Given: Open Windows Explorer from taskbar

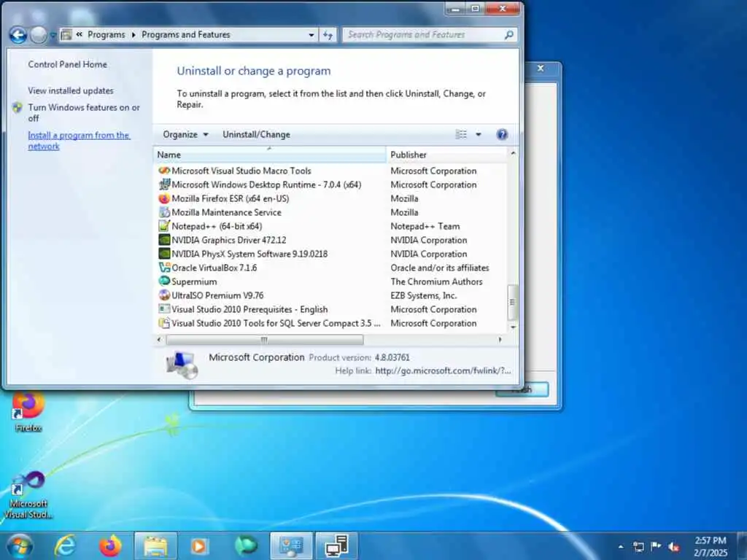Looking at the screenshot, I should coord(155,545).
